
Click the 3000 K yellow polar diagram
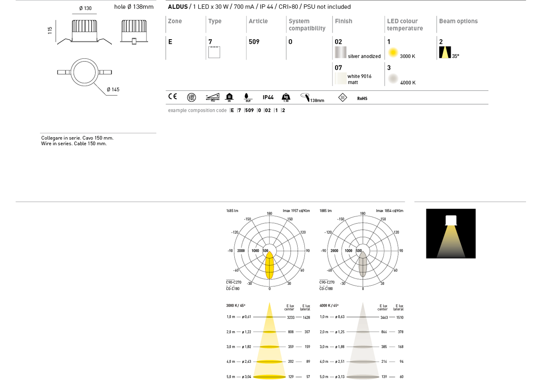[270, 251]
